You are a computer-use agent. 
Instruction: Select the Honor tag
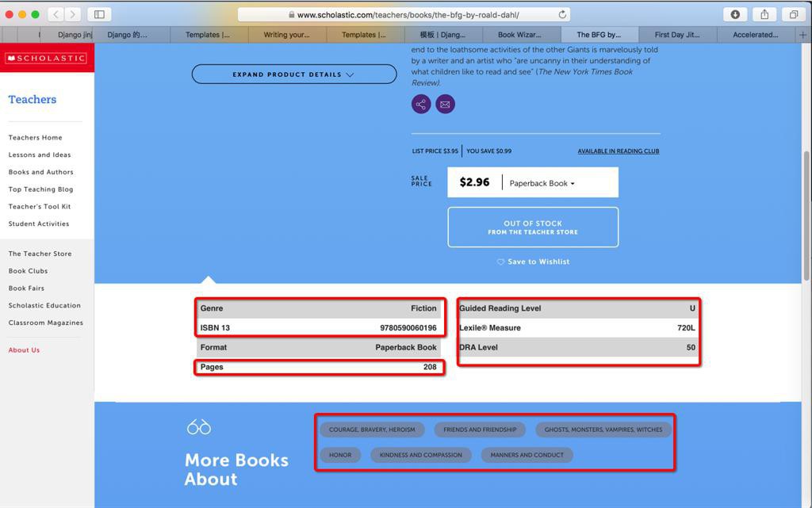[340, 455]
